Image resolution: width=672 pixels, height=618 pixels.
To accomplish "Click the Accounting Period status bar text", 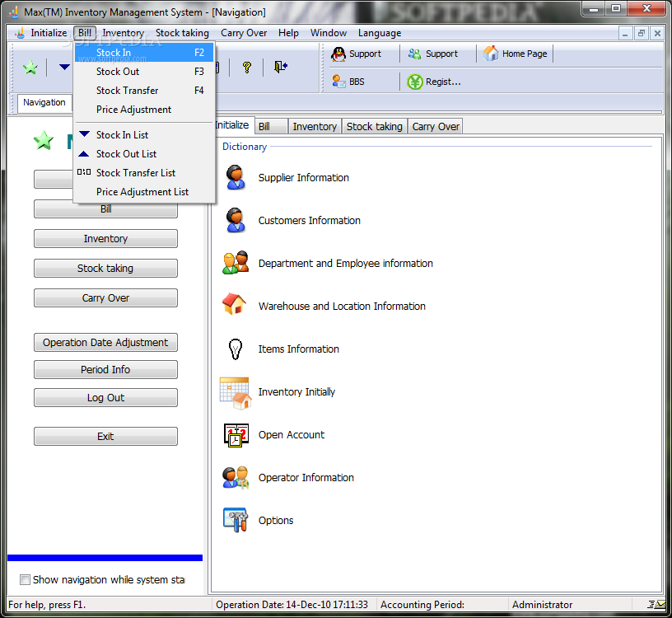I will point(422,605).
